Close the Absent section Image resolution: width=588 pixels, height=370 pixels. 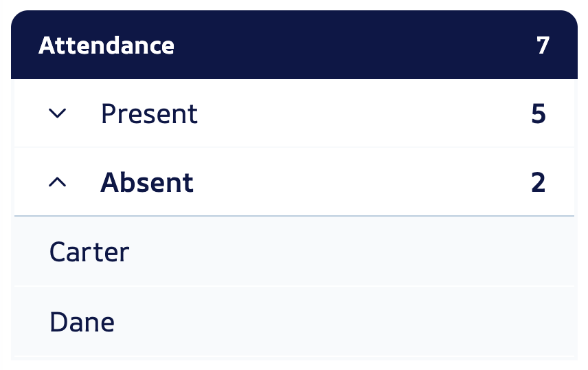click(x=58, y=182)
